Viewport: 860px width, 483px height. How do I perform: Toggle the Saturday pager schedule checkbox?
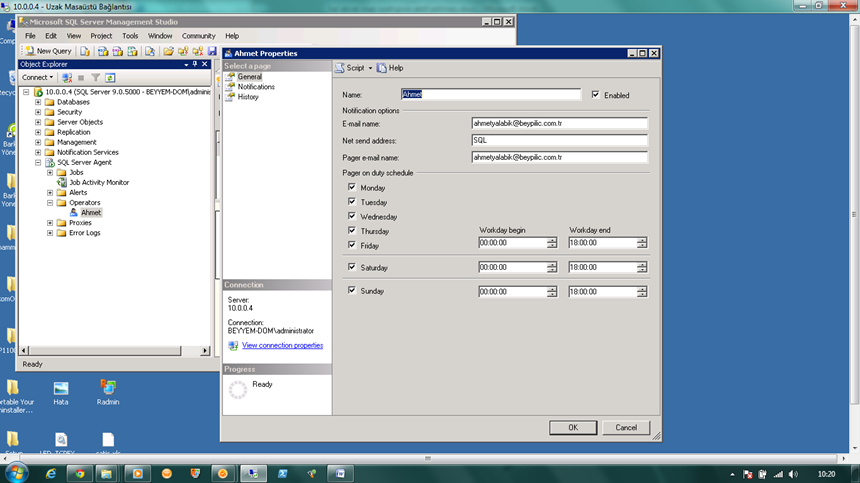point(352,268)
